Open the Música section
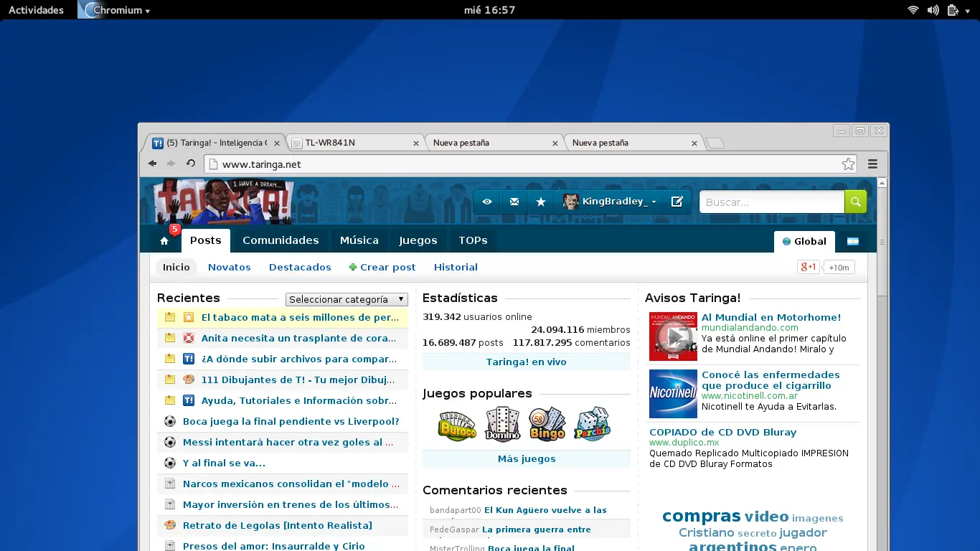980x551 pixels. [359, 240]
